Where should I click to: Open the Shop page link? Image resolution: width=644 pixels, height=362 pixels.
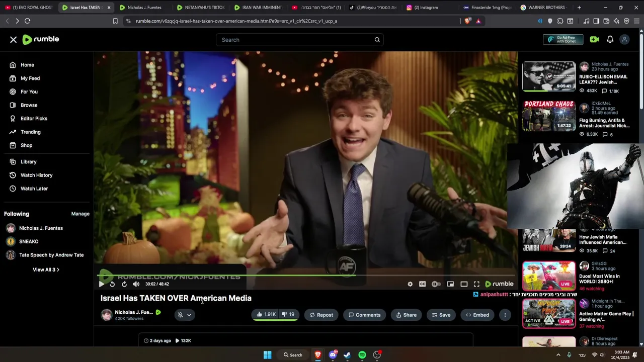click(26, 145)
